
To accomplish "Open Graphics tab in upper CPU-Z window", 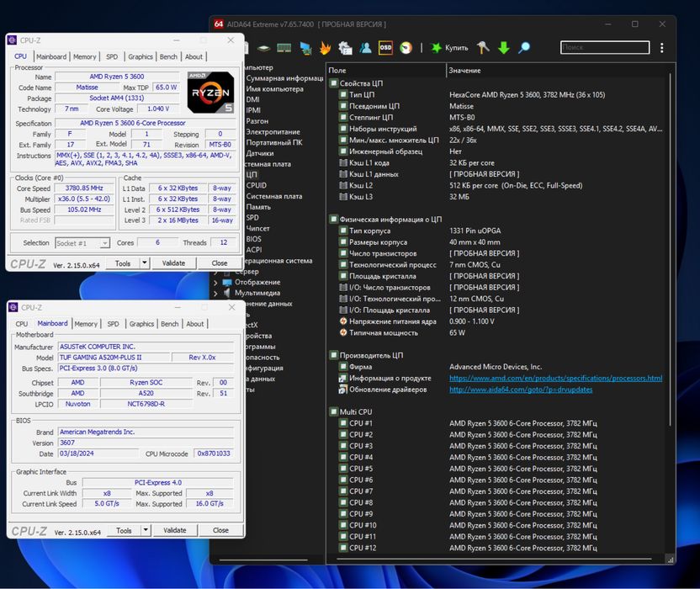I will pos(141,56).
